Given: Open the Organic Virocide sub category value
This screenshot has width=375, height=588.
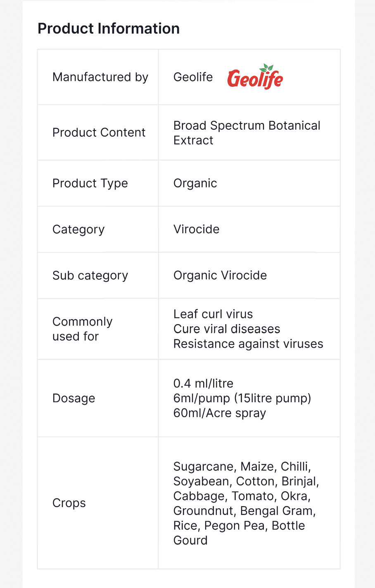Looking at the screenshot, I should [220, 275].
